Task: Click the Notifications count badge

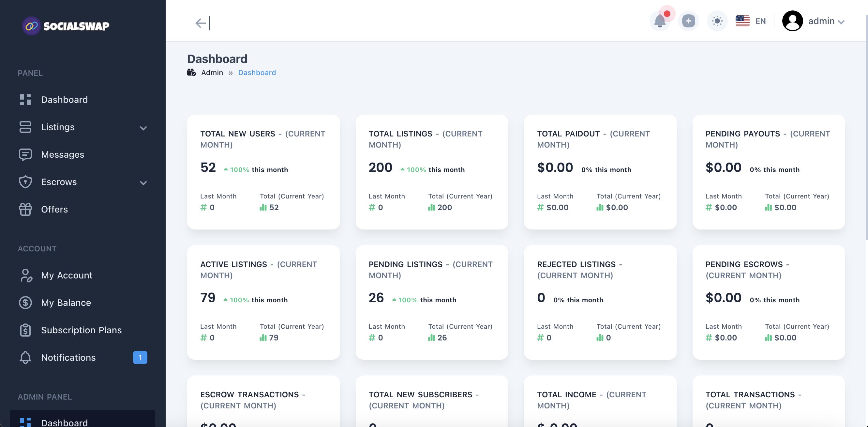Action: tap(140, 357)
